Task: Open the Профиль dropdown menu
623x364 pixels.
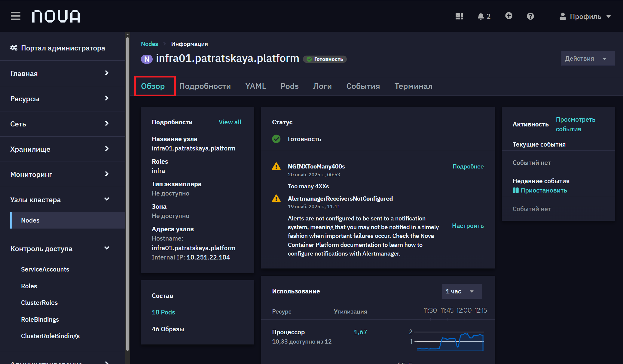Action: [585, 16]
